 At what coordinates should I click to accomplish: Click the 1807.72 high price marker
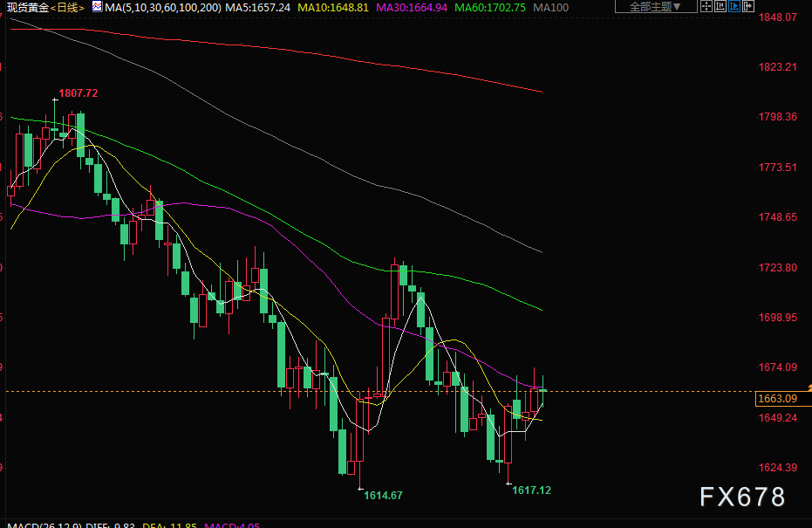pyautogui.click(x=78, y=93)
